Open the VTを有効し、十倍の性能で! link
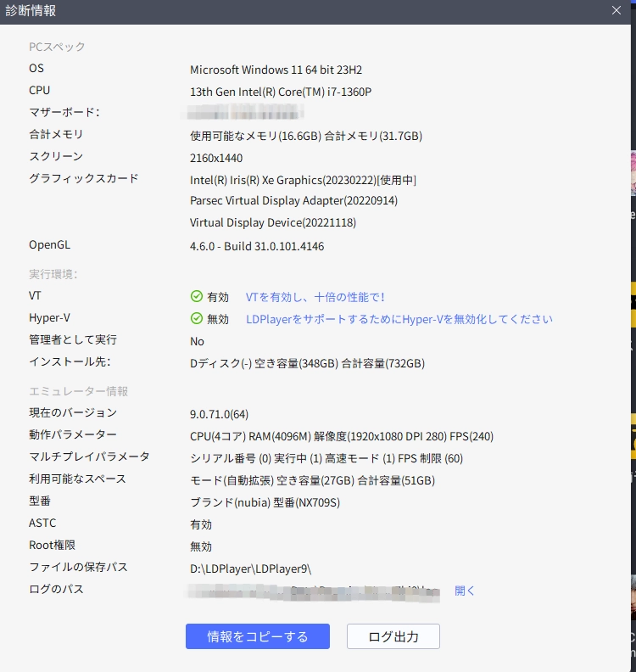Screen dimensions: 636x672 (x=315, y=297)
